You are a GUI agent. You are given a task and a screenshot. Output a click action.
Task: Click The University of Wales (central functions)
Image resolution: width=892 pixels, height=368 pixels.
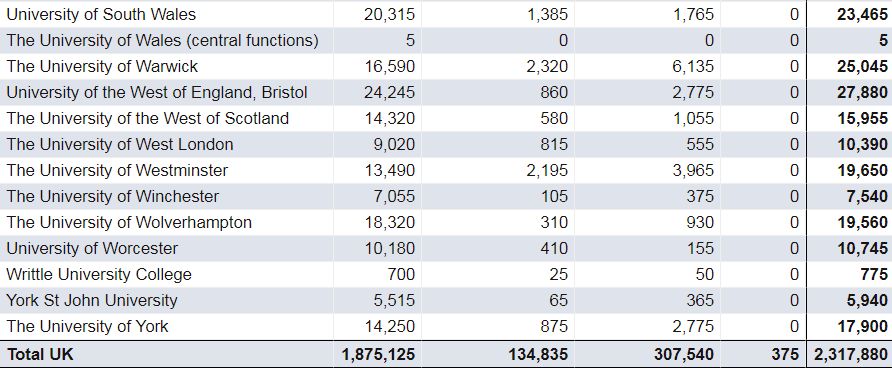point(163,40)
